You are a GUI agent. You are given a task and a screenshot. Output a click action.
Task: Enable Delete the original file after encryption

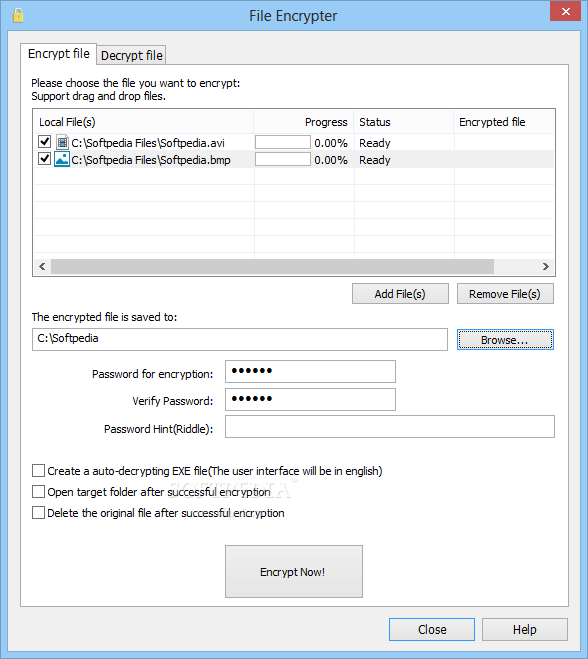pos(39,512)
